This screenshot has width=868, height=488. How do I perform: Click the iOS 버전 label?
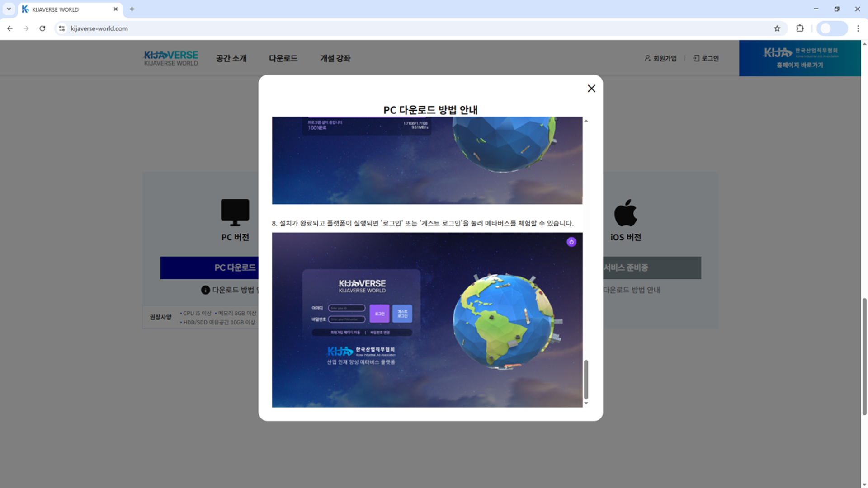[626, 237]
